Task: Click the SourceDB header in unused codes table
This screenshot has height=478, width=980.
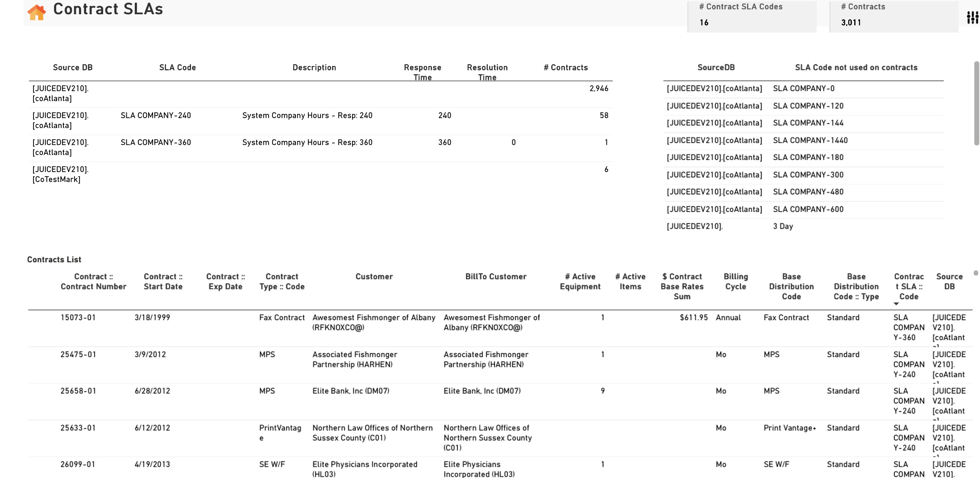Action: coord(716,67)
